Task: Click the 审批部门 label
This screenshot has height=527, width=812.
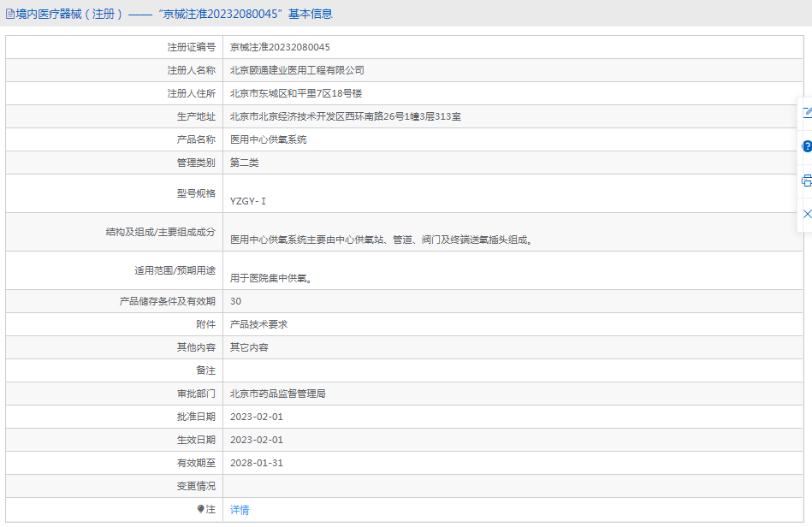Action: [196, 394]
